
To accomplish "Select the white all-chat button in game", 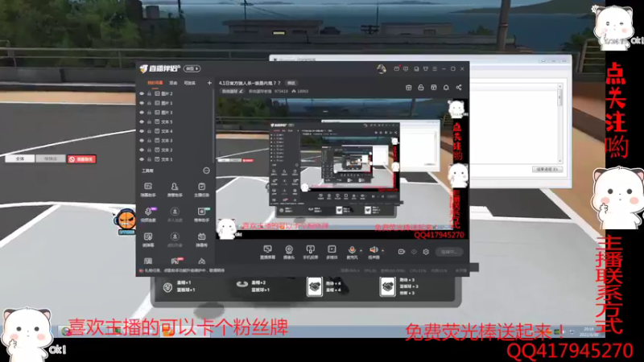I will coord(19,158).
